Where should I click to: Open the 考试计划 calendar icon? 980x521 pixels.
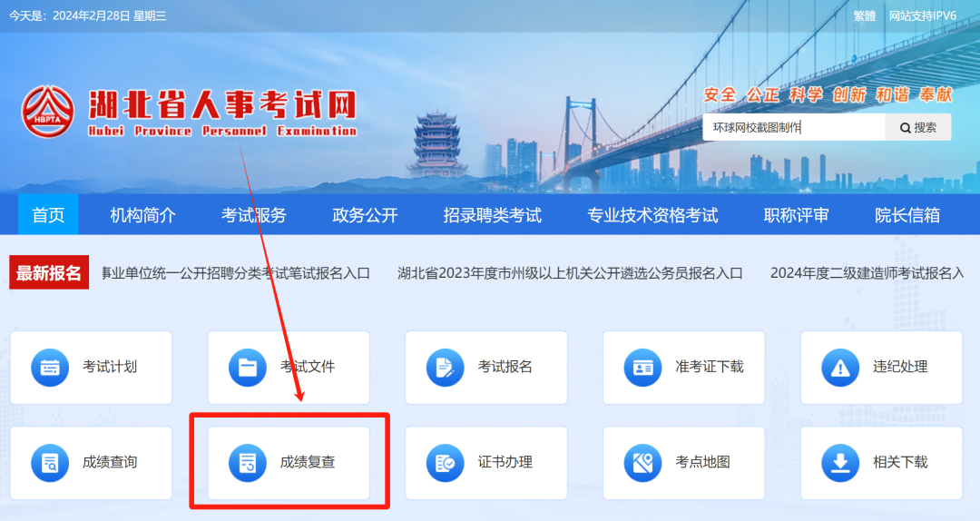[50, 367]
